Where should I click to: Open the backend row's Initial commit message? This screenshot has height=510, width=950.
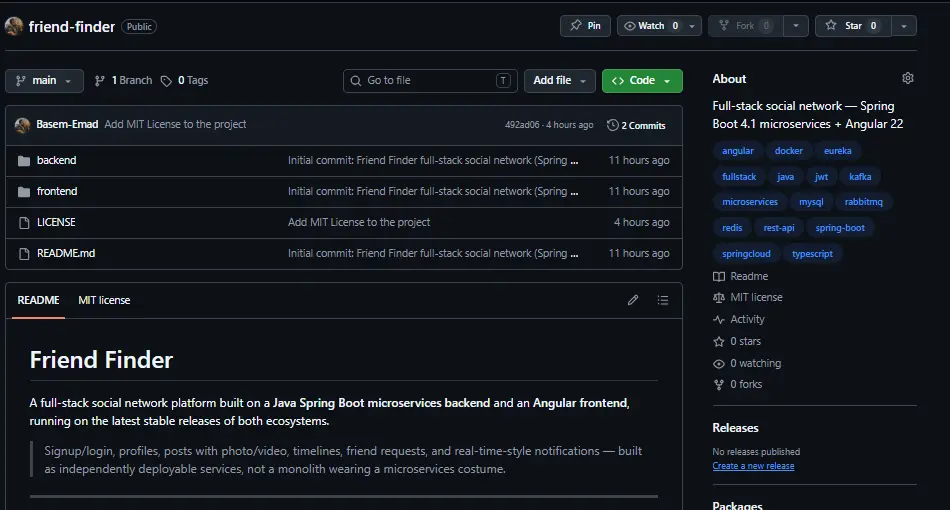point(433,161)
